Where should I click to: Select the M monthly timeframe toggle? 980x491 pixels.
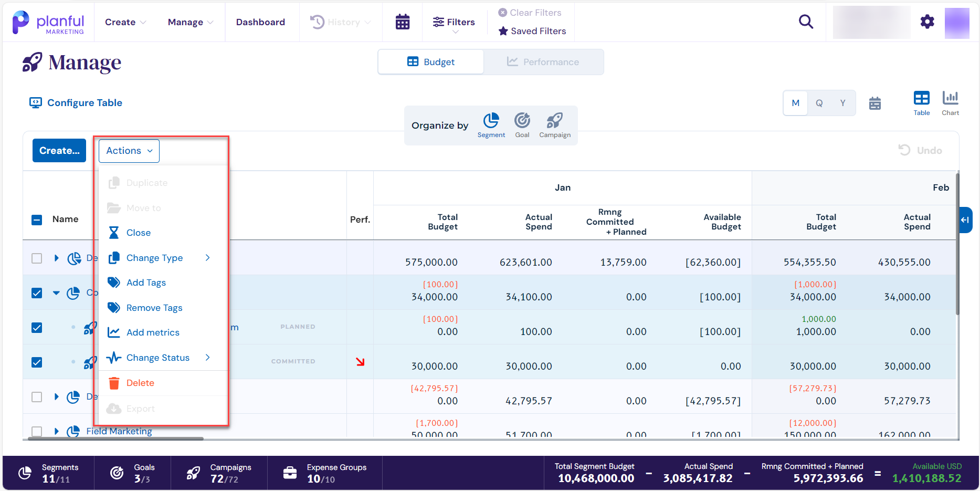tap(796, 103)
